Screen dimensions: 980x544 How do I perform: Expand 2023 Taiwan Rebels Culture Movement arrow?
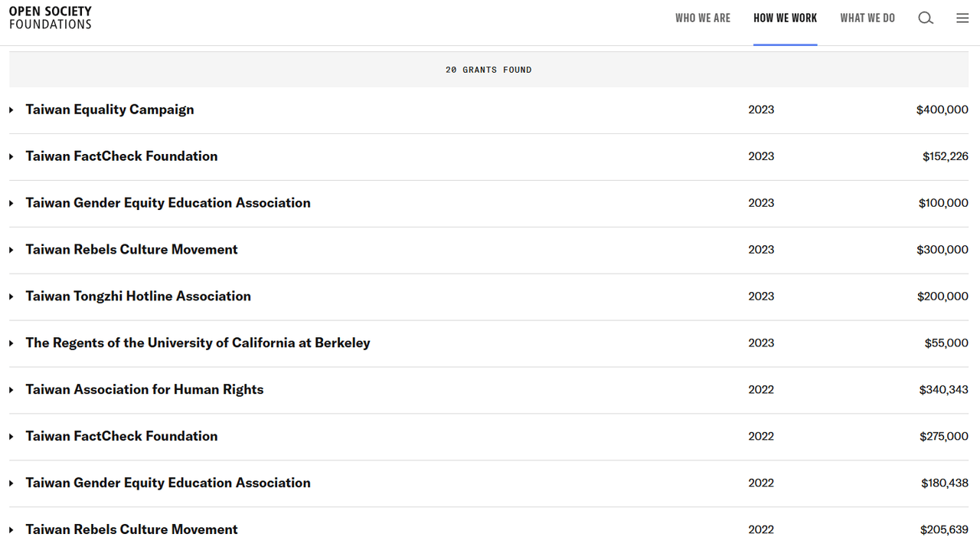(11, 251)
